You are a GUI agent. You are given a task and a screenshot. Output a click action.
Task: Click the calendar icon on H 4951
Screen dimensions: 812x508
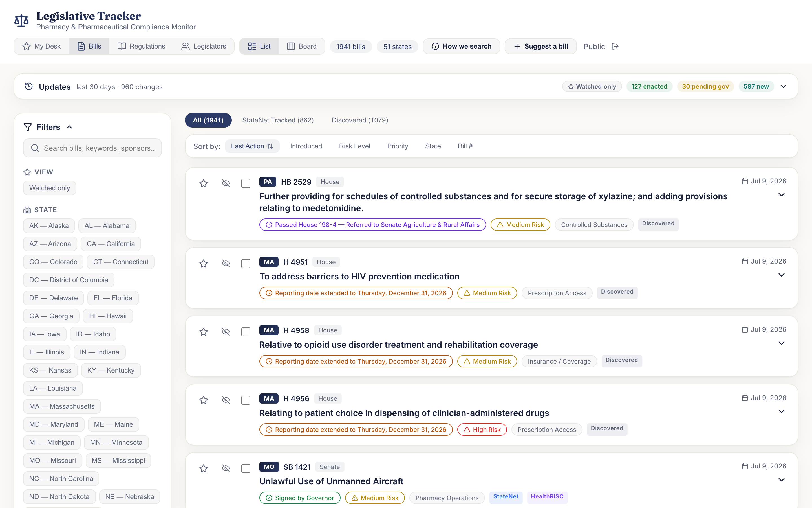click(745, 261)
